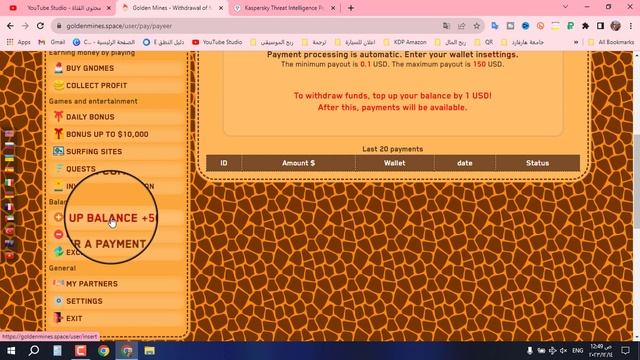Select the Italian flag language
640x360 pixels.
(x=9, y=182)
